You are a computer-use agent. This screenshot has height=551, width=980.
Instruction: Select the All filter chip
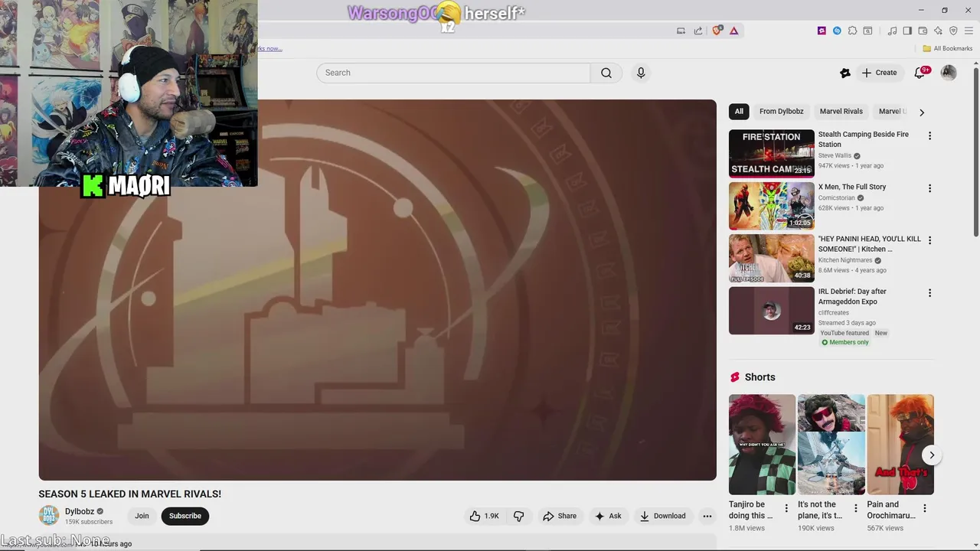click(x=739, y=111)
